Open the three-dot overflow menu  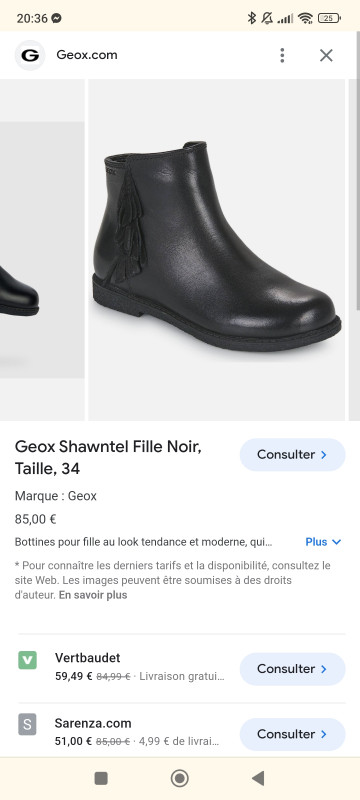282,55
